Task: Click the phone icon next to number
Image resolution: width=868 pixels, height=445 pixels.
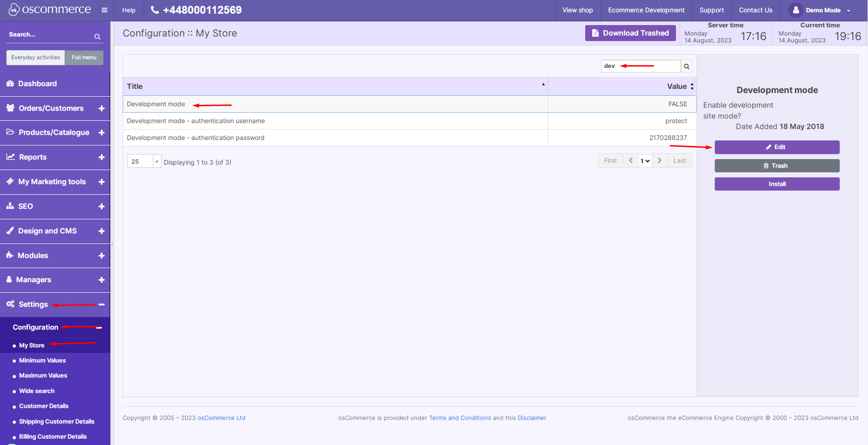Action: tap(155, 10)
